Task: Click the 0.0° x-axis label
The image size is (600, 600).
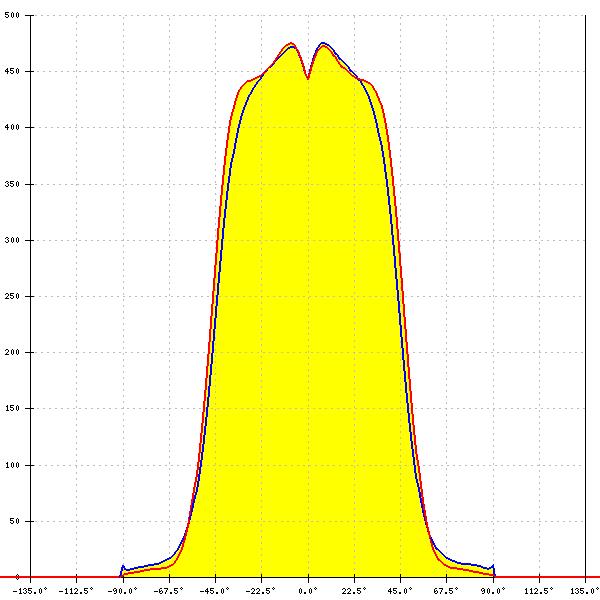Action: [308, 591]
